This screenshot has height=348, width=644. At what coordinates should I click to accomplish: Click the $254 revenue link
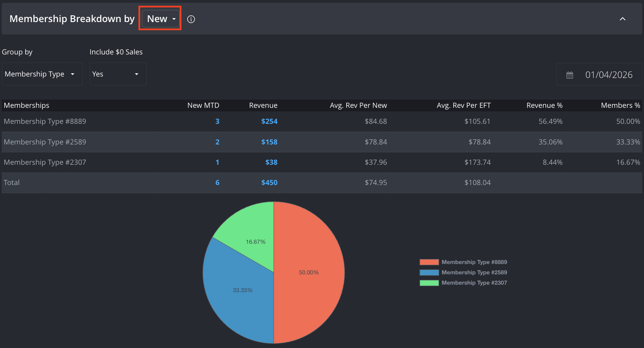(x=269, y=121)
